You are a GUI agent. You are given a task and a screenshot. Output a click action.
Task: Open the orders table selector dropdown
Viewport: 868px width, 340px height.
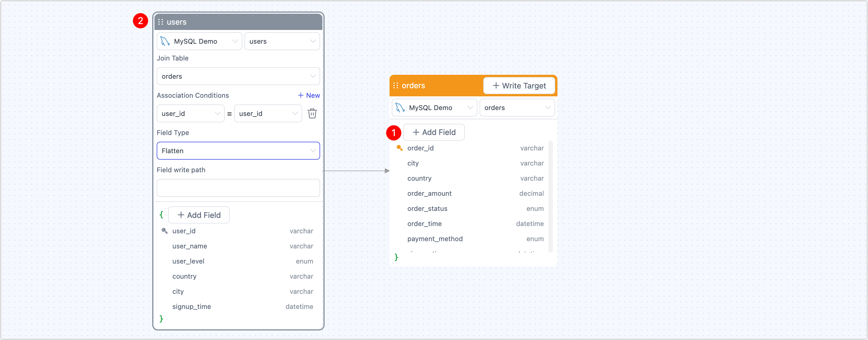pos(517,108)
